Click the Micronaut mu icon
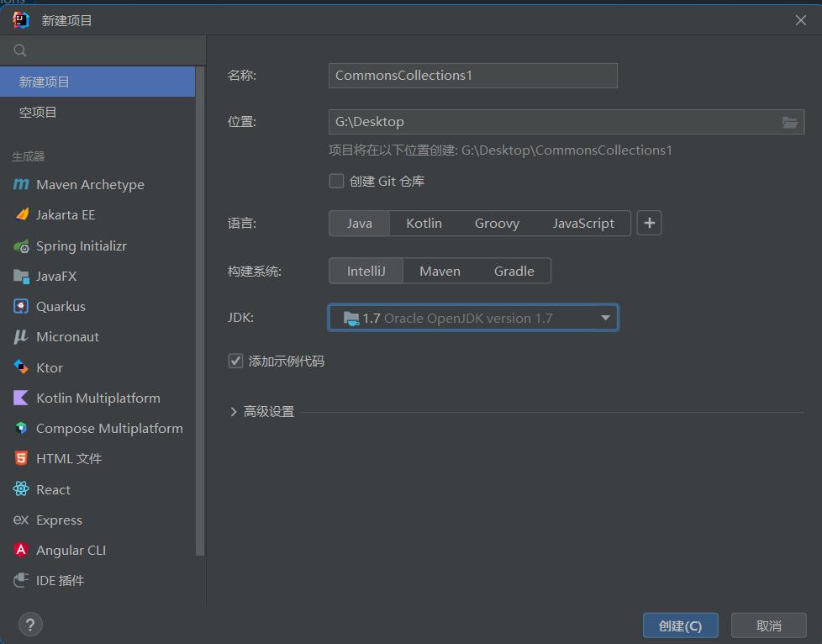Screen dimensions: 822x644 click(x=20, y=336)
